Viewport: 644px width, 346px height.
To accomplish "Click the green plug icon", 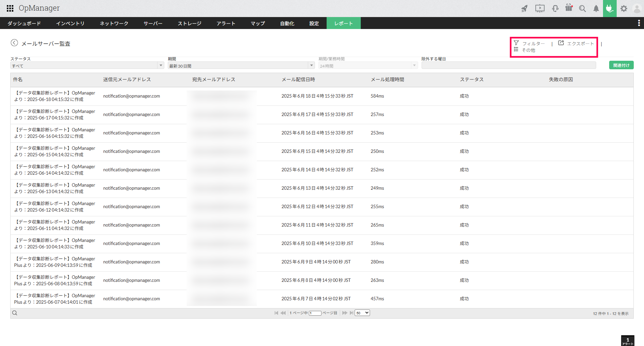I will coord(609,8).
